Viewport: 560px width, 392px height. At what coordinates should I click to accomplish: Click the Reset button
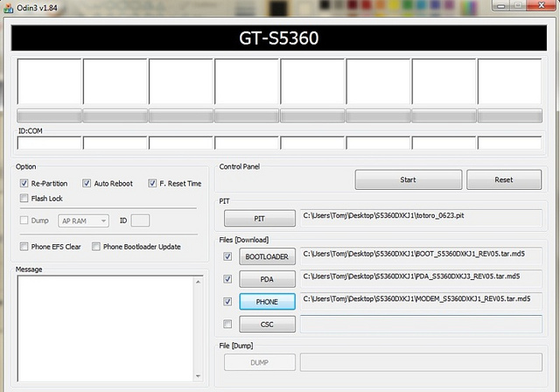pyautogui.click(x=504, y=179)
